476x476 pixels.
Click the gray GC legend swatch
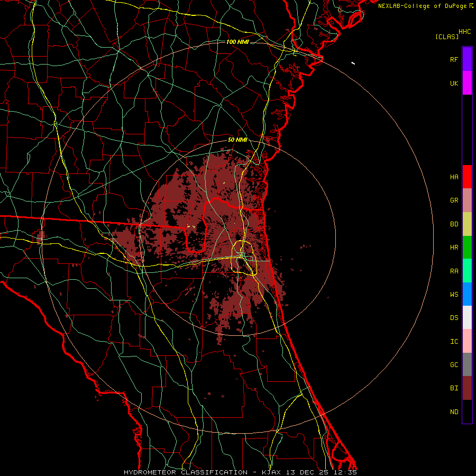point(467,364)
